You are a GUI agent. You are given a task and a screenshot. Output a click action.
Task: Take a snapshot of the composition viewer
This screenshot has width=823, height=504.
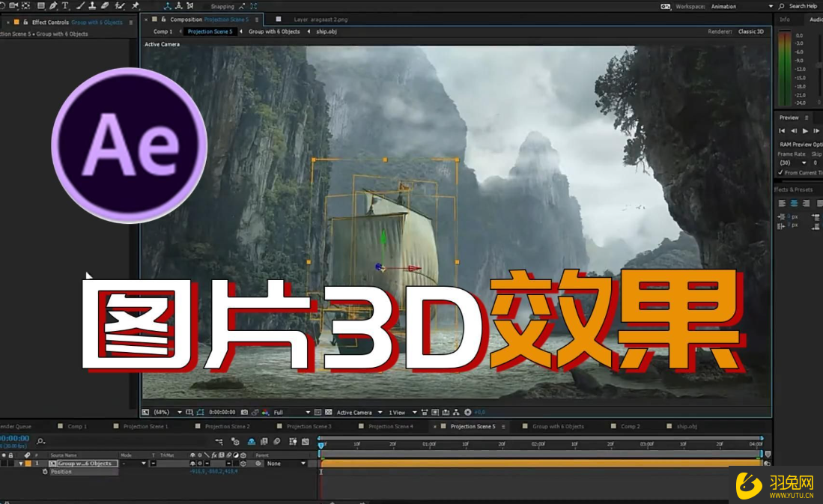coord(245,412)
